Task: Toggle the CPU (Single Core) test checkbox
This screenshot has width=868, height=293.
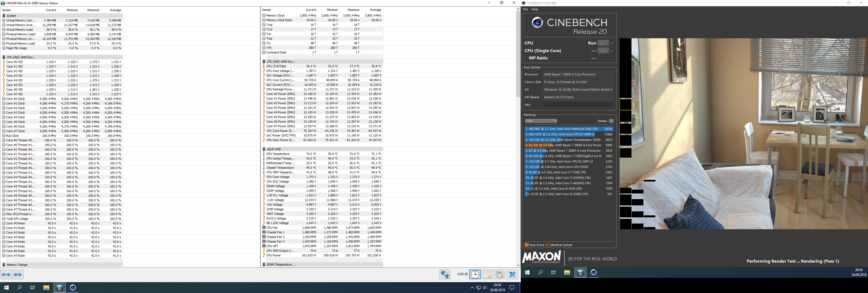Action: click(612, 50)
